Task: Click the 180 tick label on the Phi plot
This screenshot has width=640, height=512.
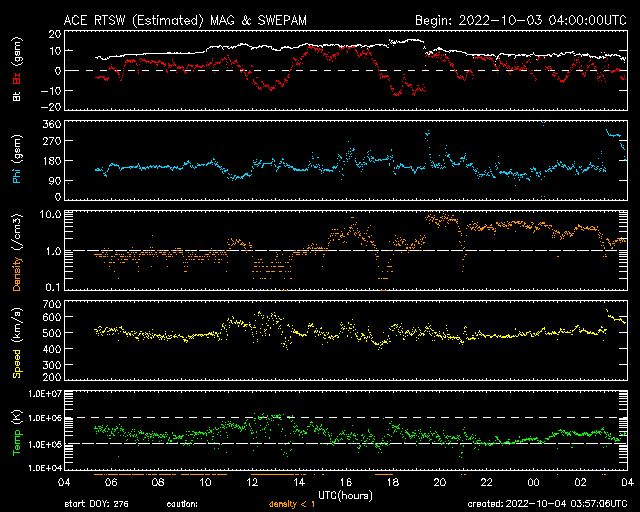Action: [52, 161]
